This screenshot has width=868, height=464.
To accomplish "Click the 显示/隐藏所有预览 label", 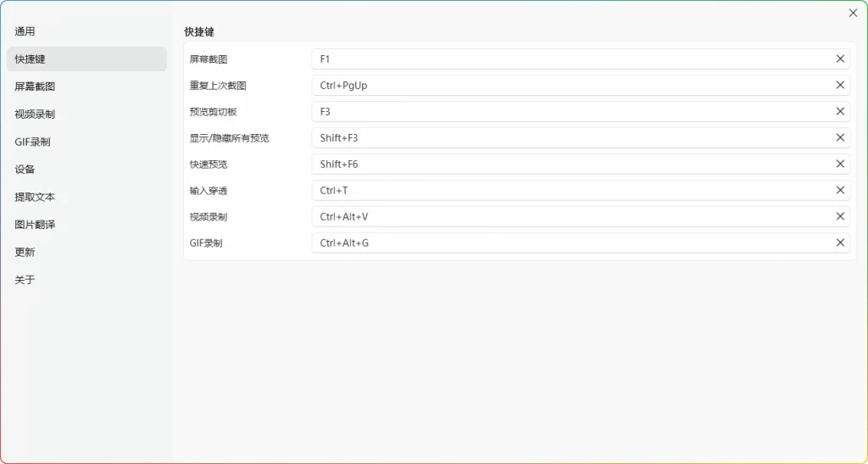I will [229, 138].
